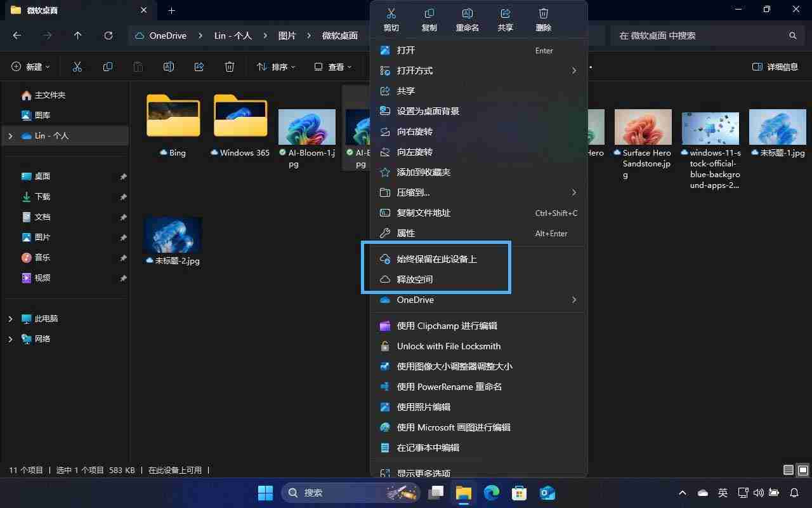Click the 新建 button
Viewport: 812px width, 508px height.
pos(30,66)
